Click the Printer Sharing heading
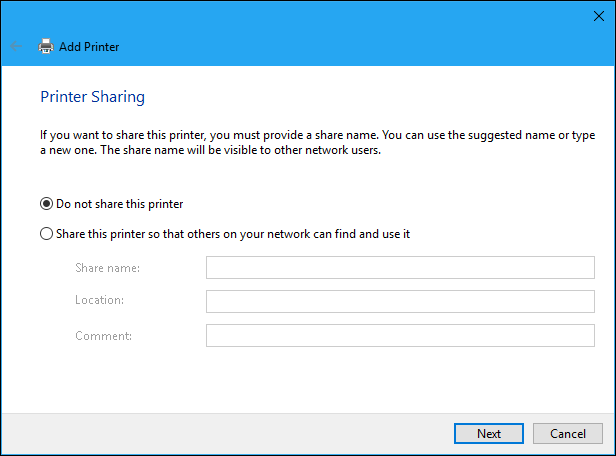The image size is (616, 456). coord(92,97)
